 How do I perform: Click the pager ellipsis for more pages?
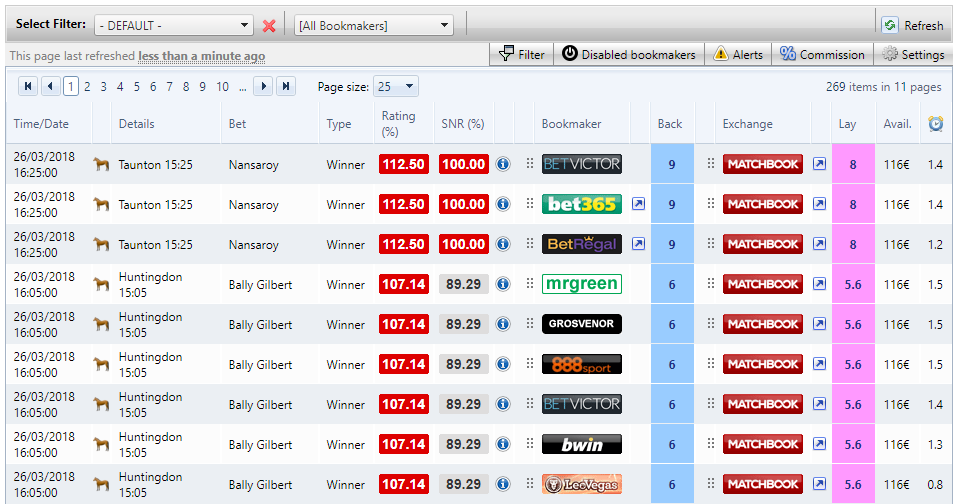click(243, 87)
